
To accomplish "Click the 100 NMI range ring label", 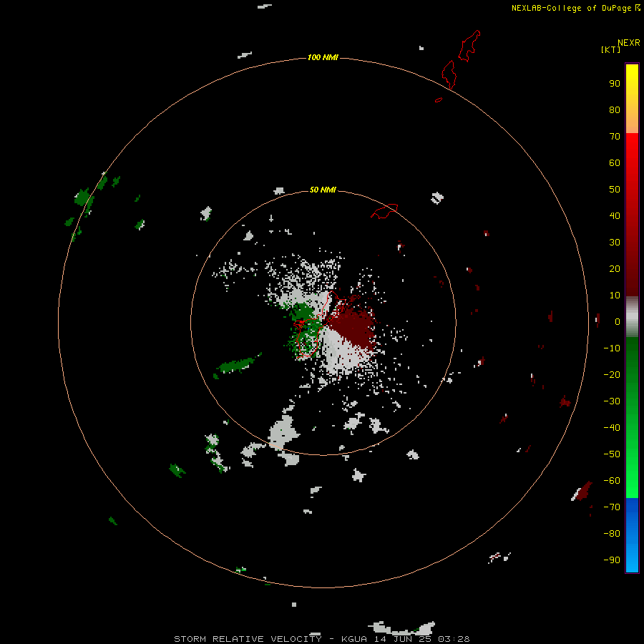I will [323, 57].
